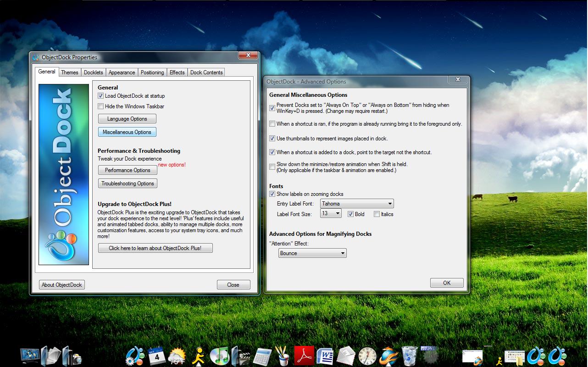Switch to the Themes tab
Screen dimensions: 588x367
pyautogui.click(x=70, y=72)
